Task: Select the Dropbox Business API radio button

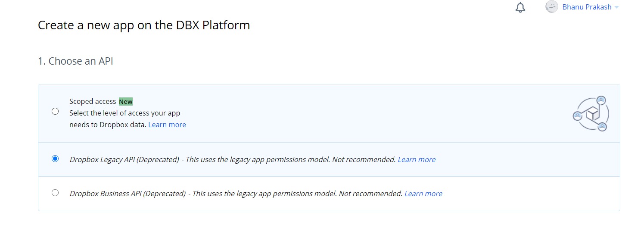Action: click(55, 193)
